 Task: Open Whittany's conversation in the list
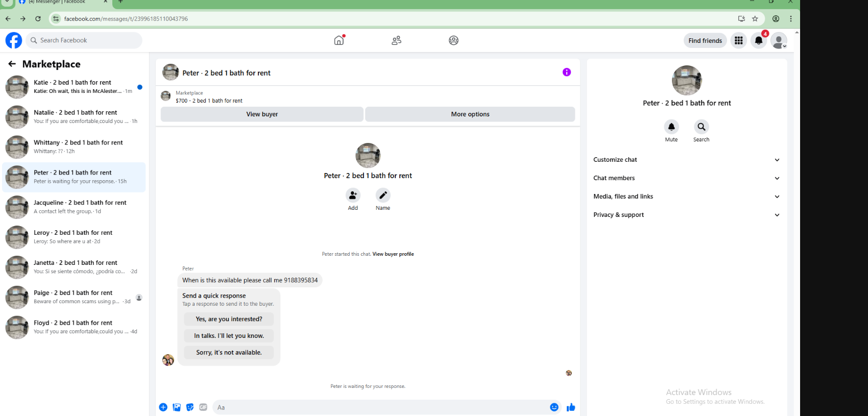click(x=74, y=147)
